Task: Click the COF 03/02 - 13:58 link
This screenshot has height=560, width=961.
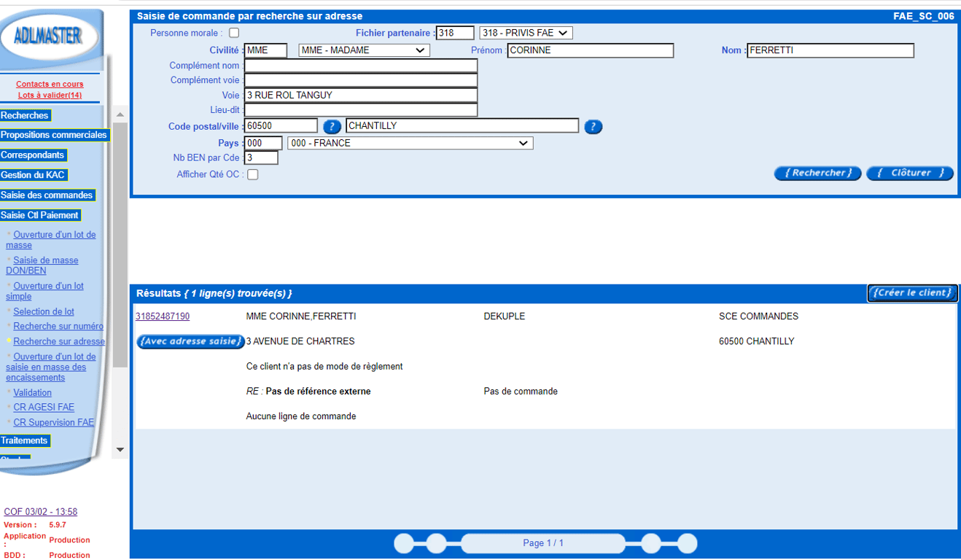Action: coord(41,512)
